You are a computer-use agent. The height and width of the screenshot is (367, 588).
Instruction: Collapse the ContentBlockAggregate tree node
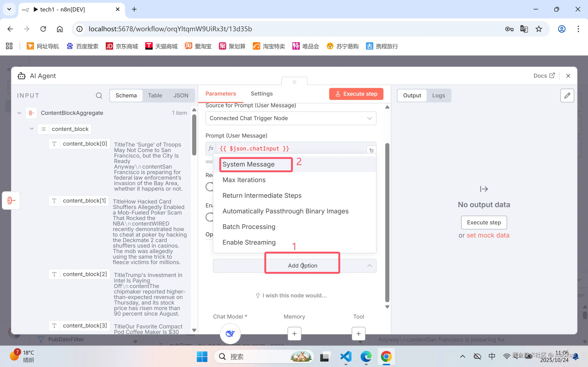coord(20,113)
